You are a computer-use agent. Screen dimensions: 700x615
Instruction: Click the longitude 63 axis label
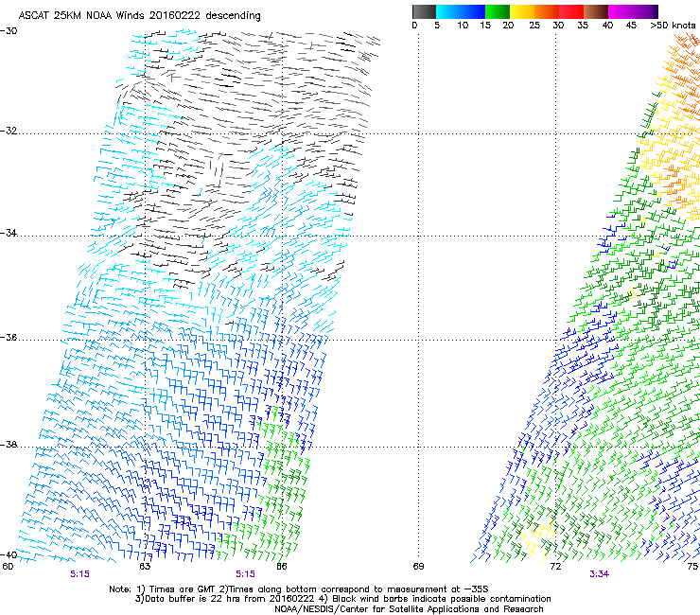click(145, 566)
